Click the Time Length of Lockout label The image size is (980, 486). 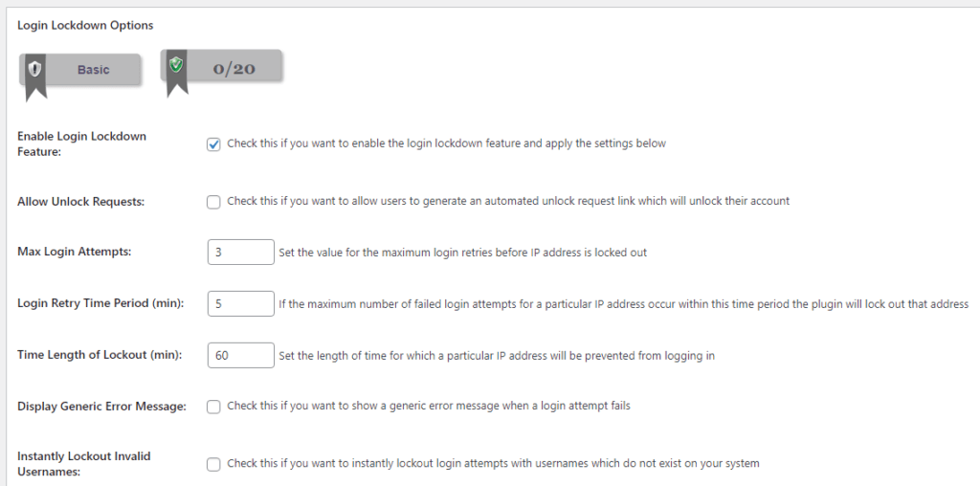100,355
